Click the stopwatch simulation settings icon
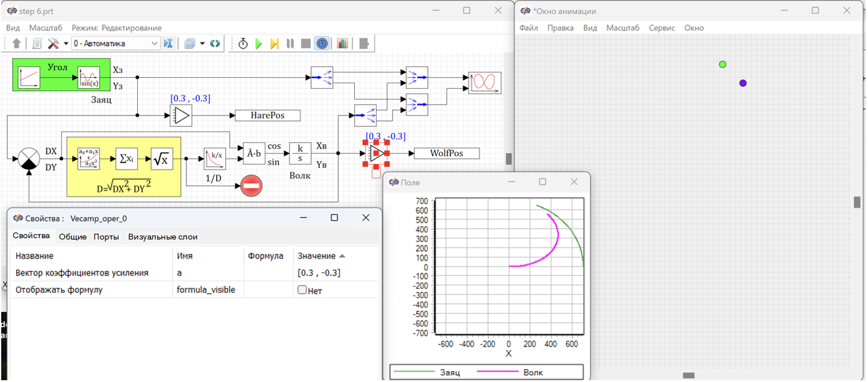This screenshot has width=868, height=382. (243, 44)
